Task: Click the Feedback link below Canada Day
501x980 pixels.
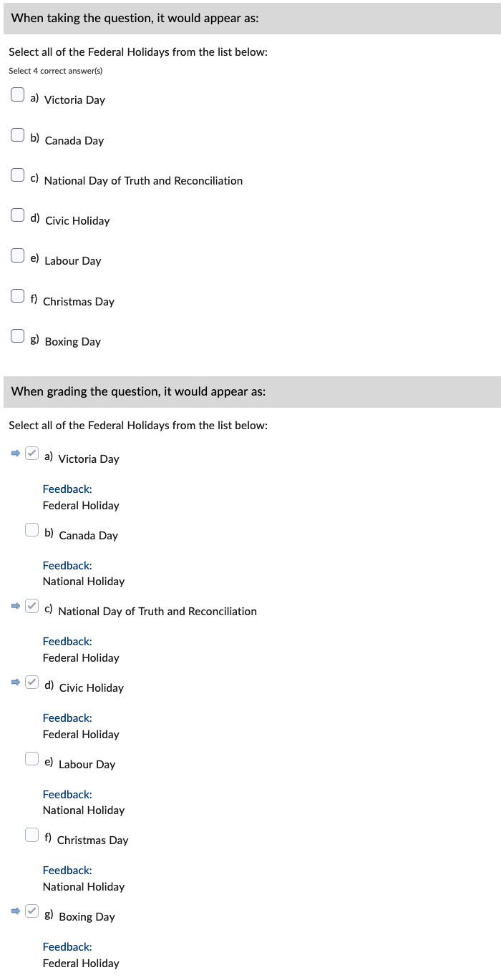Action: (x=67, y=565)
